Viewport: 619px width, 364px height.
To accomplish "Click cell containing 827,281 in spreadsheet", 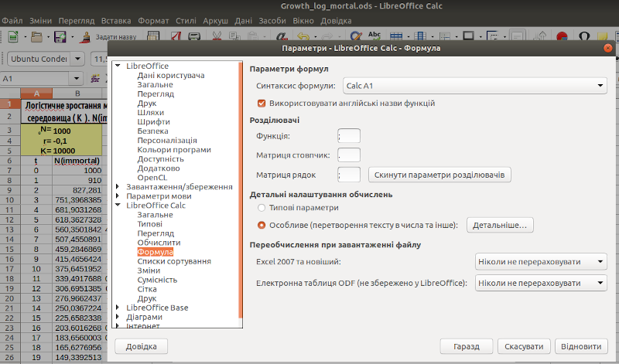I will 77,190.
